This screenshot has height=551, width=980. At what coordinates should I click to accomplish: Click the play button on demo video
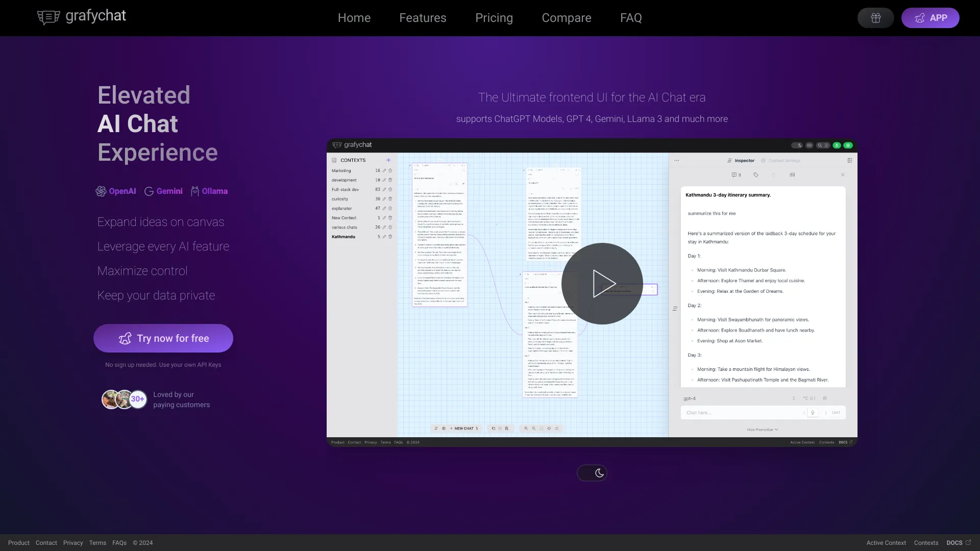point(602,283)
